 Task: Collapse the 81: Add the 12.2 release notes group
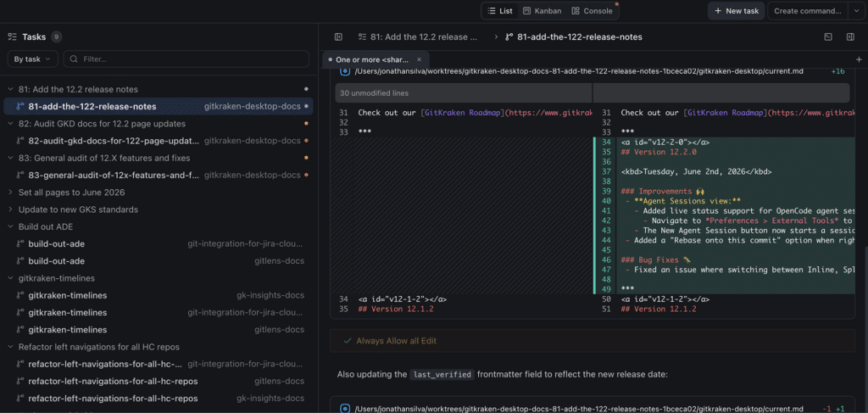10,89
